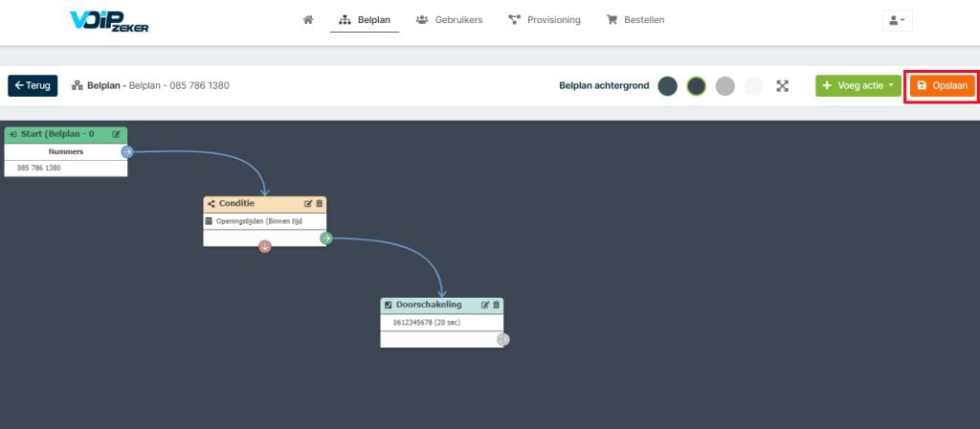Open the Bestellen tab
The height and width of the screenshot is (429, 980).
tap(635, 20)
